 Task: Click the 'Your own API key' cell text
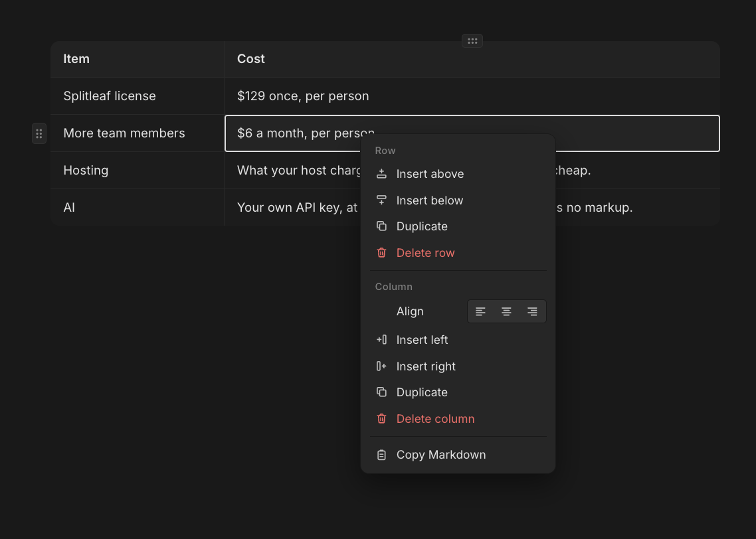point(297,208)
